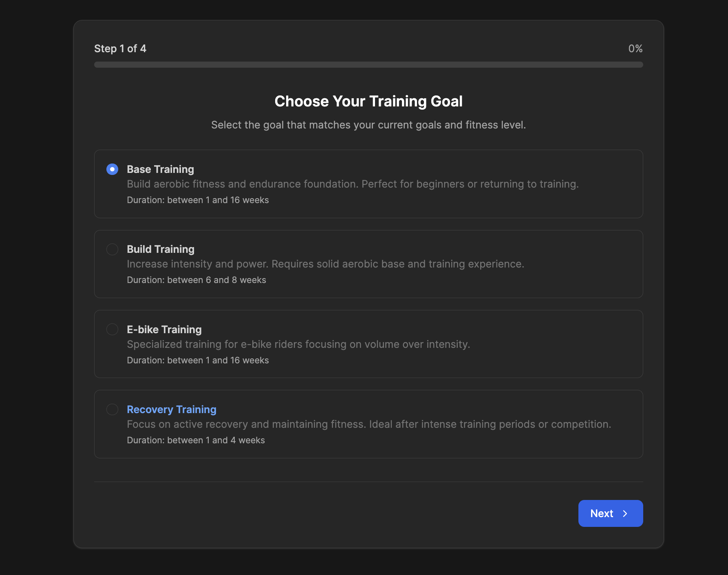The width and height of the screenshot is (728, 575).
Task: Click the right chevron inside Next button
Action: [625, 513]
